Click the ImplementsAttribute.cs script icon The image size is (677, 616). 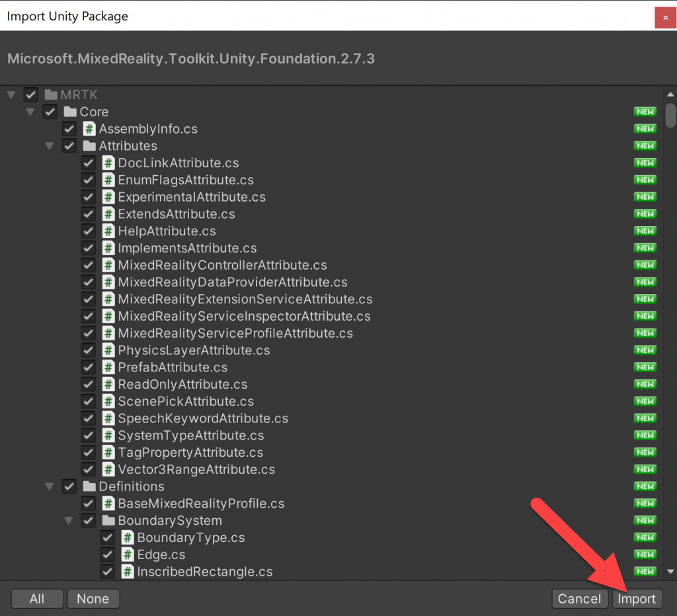pos(108,249)
